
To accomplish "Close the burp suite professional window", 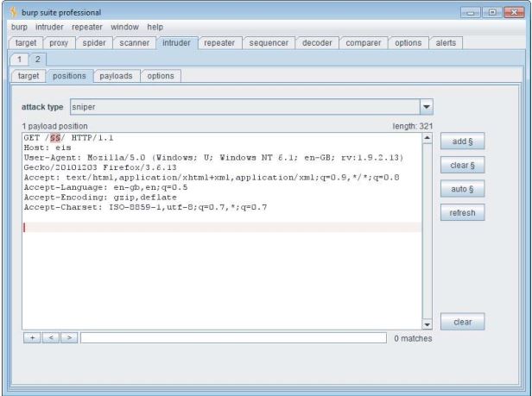I will click(x=514, y=13).
